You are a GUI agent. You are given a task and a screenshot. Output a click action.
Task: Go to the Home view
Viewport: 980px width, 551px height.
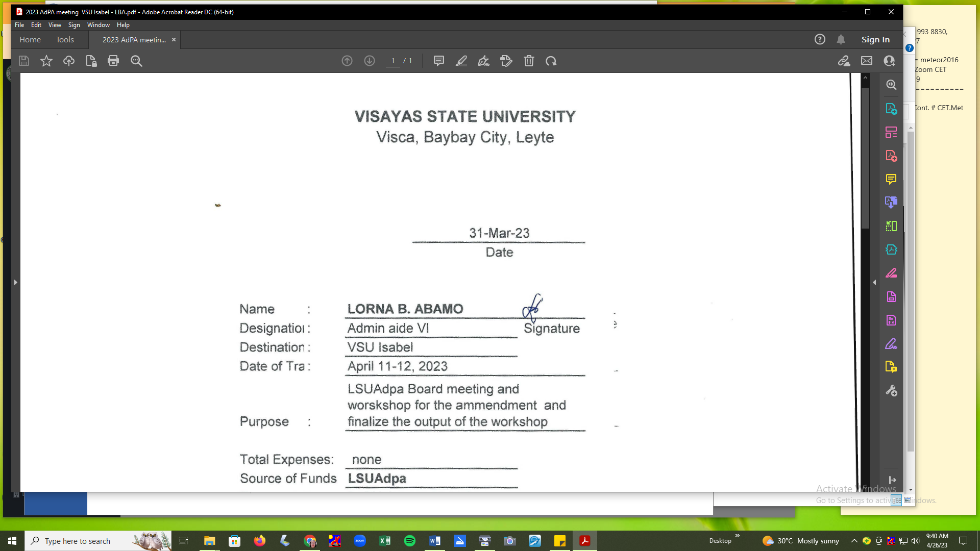30,40
